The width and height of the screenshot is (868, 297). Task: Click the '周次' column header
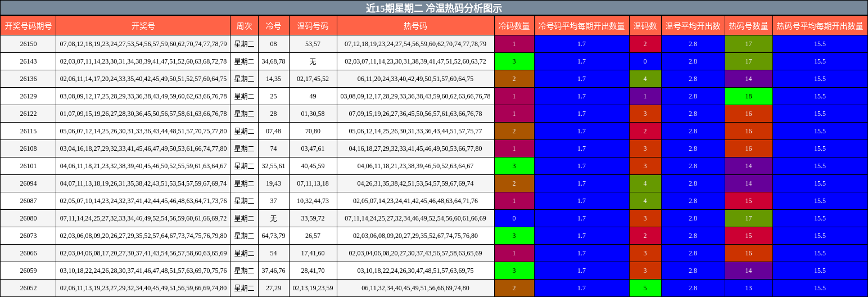[x=244, y=26]
